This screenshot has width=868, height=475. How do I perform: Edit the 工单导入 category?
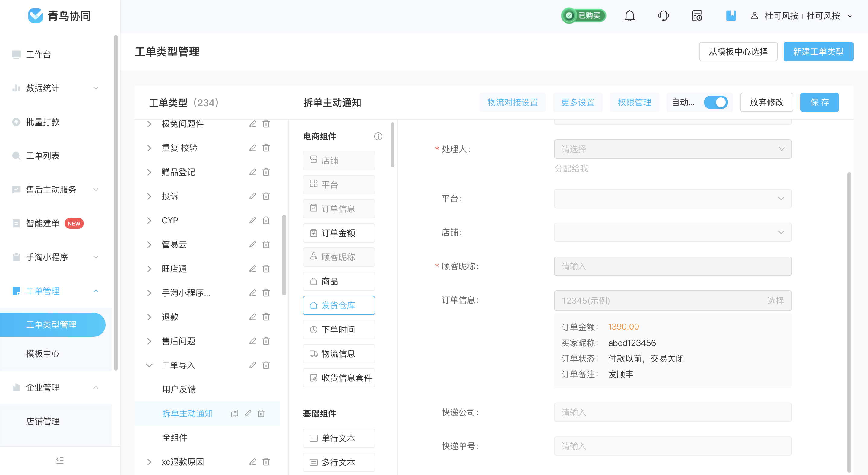click(x=252, y=365)
